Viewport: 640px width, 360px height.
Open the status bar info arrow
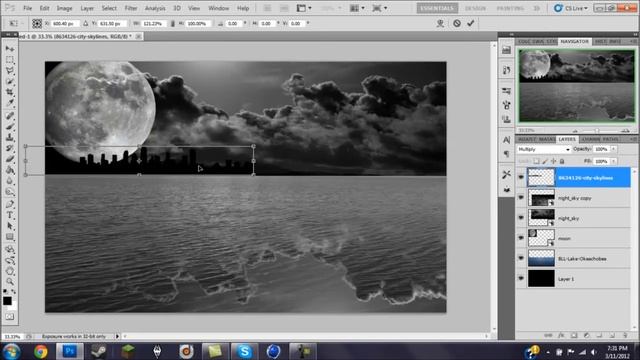[x=118, y=336]
